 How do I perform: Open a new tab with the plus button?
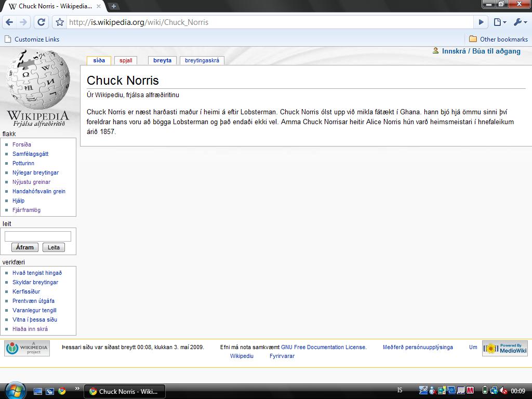(114, 6)
